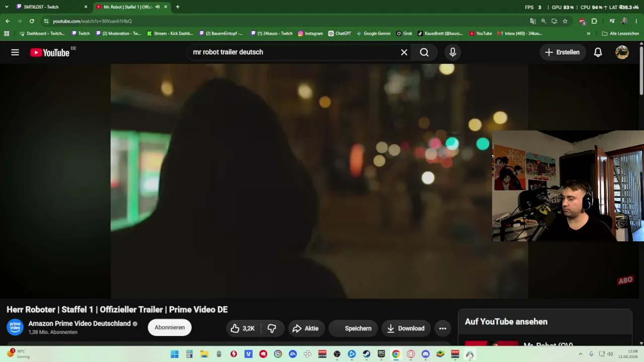The height and width of the screenshot is (362, 644).
Task: Open the KaussBrett TikTok bookmark
Action: click(x=440, y=34)
